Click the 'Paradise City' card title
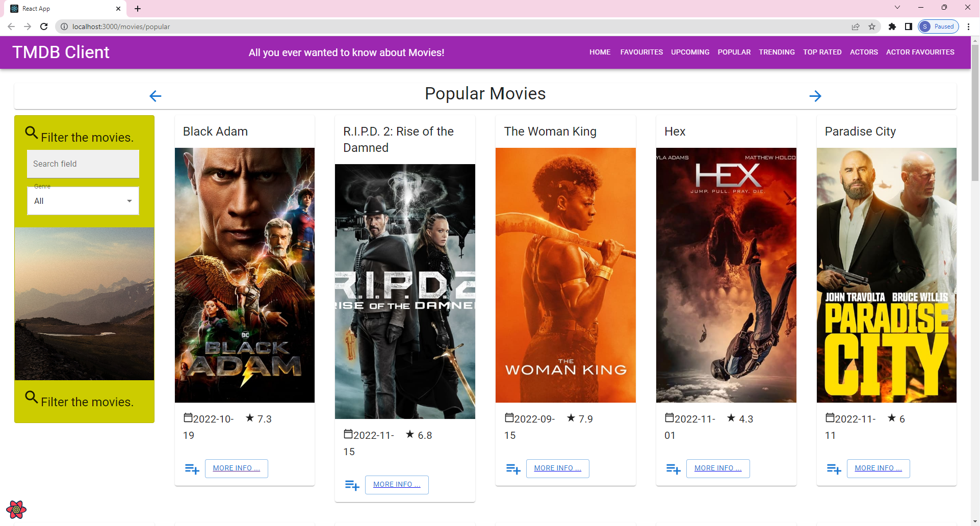The image size is (980, 526). tap(861, 131)
